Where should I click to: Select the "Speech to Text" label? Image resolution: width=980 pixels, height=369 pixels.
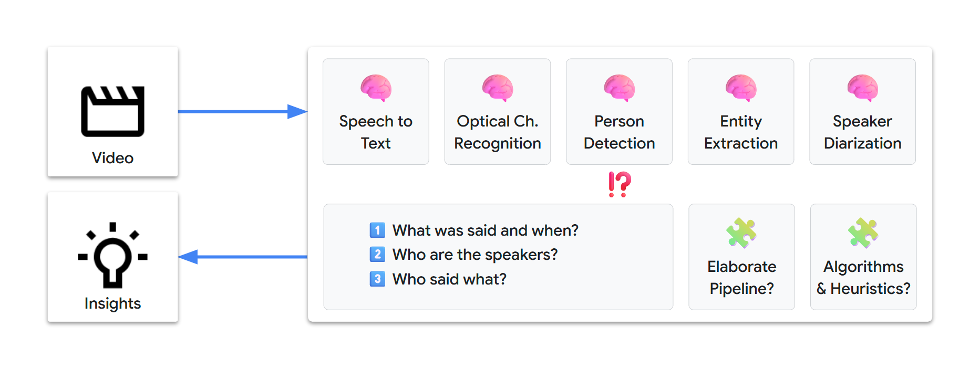376,132
